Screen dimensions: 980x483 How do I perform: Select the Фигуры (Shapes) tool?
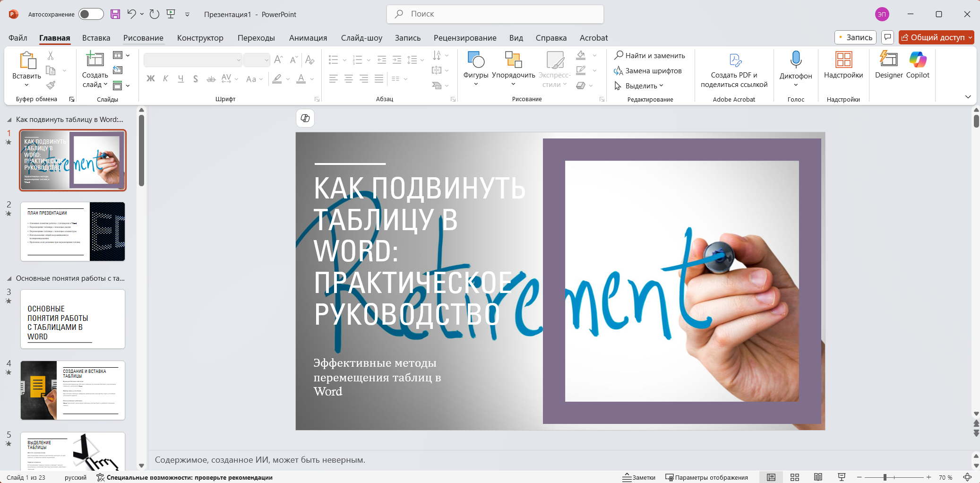[476, 66]
